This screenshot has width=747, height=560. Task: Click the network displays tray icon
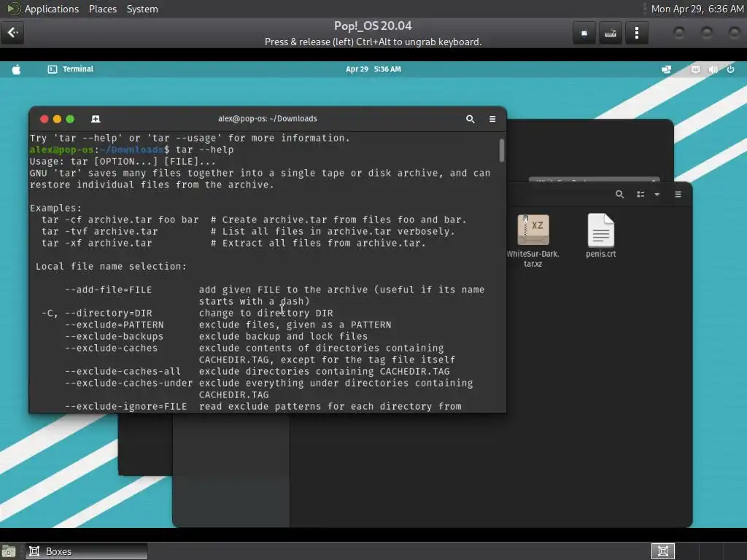(667, 69)
